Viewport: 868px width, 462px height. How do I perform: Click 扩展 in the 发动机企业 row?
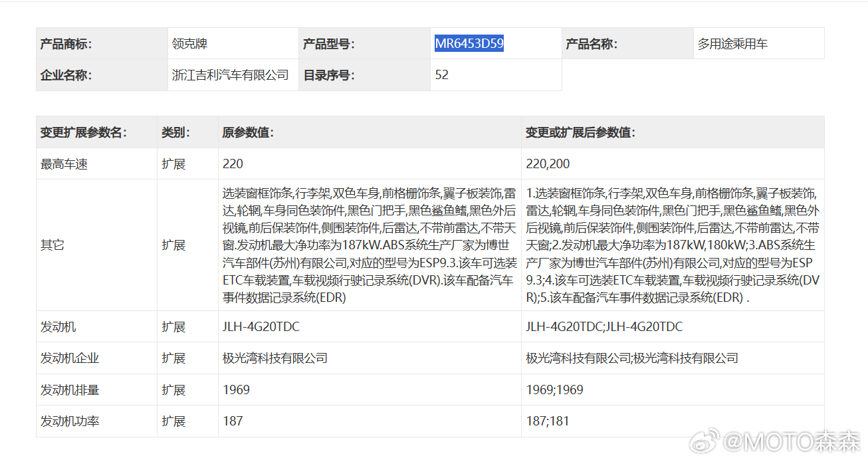click(173, 358)
